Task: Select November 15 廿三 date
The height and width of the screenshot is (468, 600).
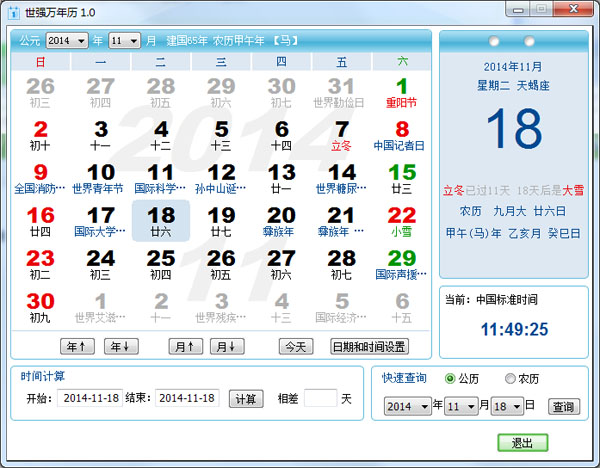Action: (402, 178)
